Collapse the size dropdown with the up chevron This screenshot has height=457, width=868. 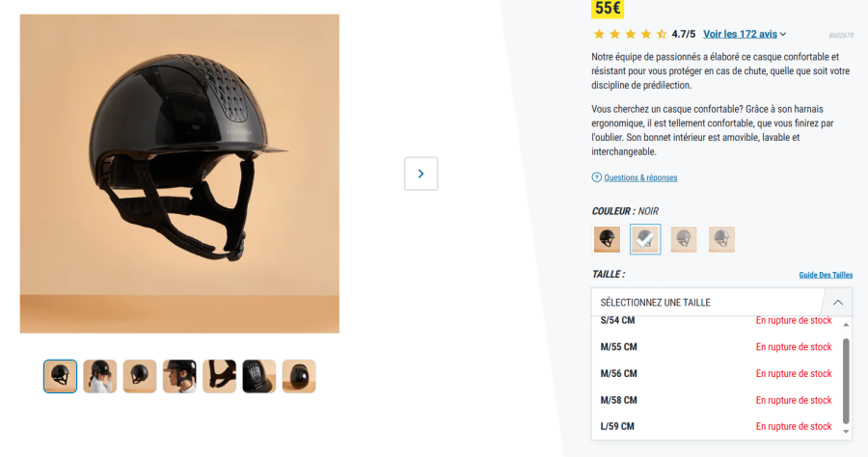click(837, 302)
